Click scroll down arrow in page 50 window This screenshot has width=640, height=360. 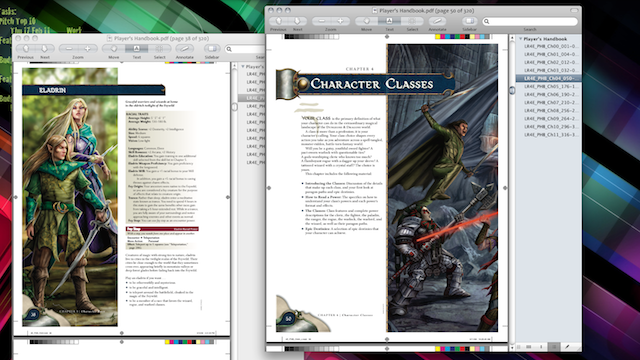[512, 348]
